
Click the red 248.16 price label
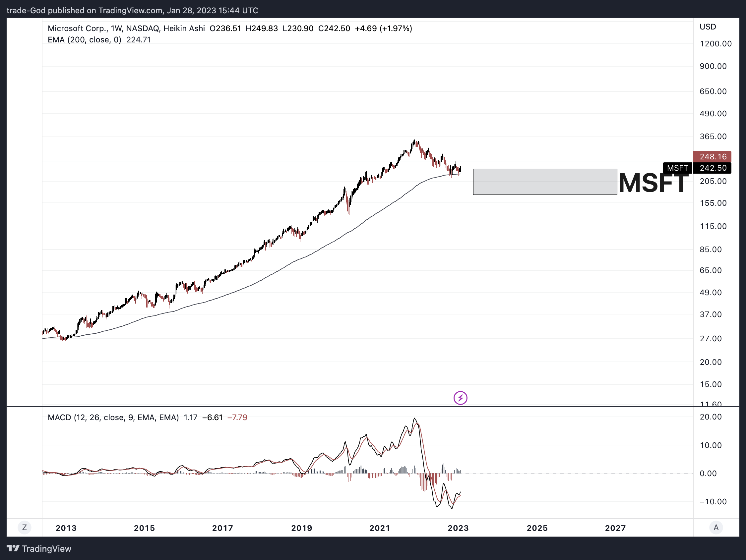[x=712, y=156]
